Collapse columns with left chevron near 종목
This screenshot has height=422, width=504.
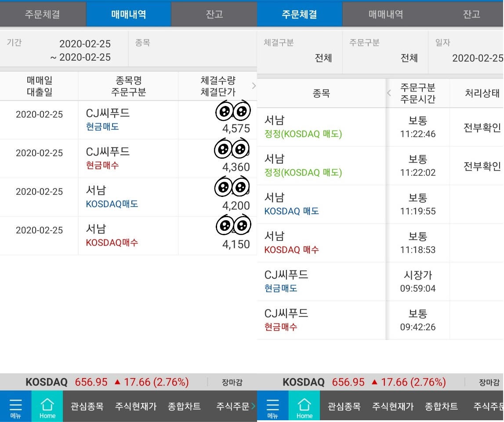pos(389,93)
